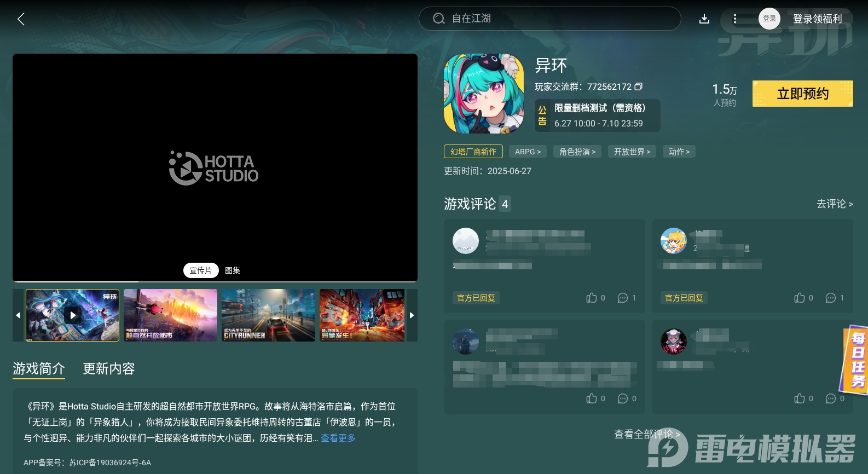Click the 游戏评论 count 4 badge
This screenshot has width=868, height=474.
505,204
